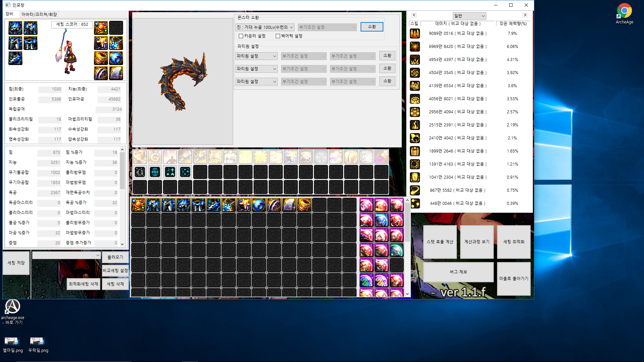Click the 최적화세팅 삭제 button
Screen dimensions: 644x362
84,284
